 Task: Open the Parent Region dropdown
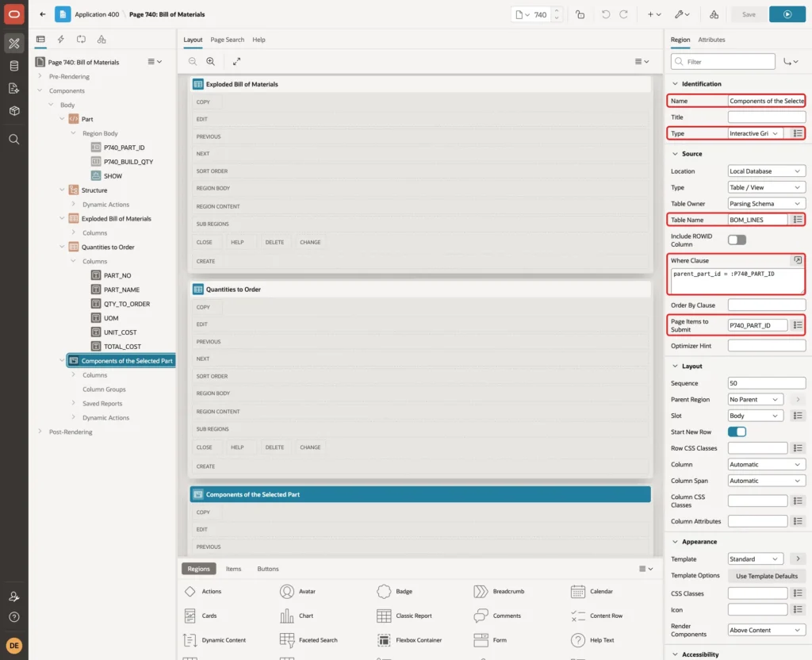[755, 400]
